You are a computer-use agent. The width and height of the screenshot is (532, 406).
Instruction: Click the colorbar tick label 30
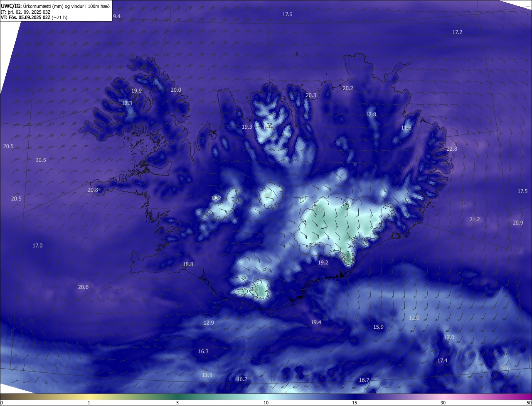443,403
